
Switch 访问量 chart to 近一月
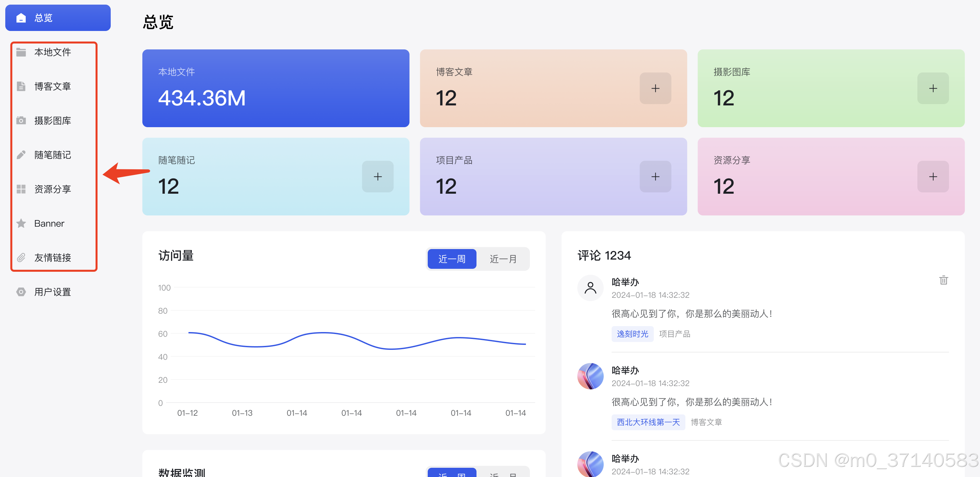pos(503,259)
